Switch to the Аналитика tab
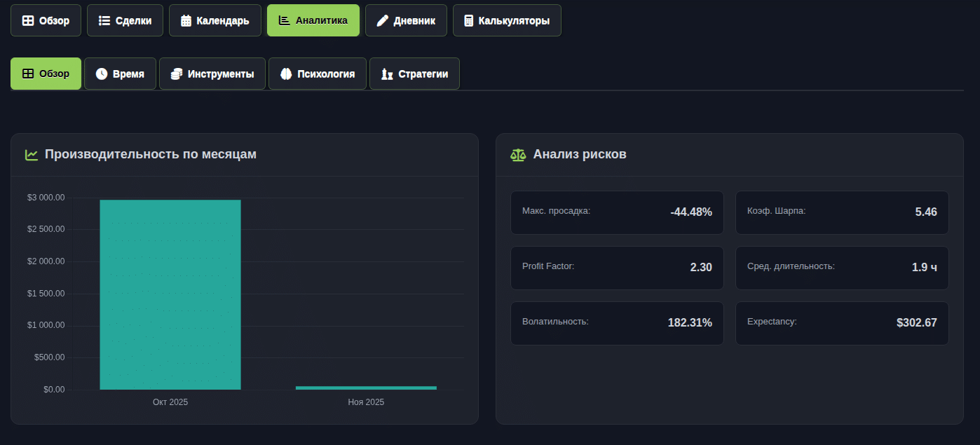 (313, 21)
